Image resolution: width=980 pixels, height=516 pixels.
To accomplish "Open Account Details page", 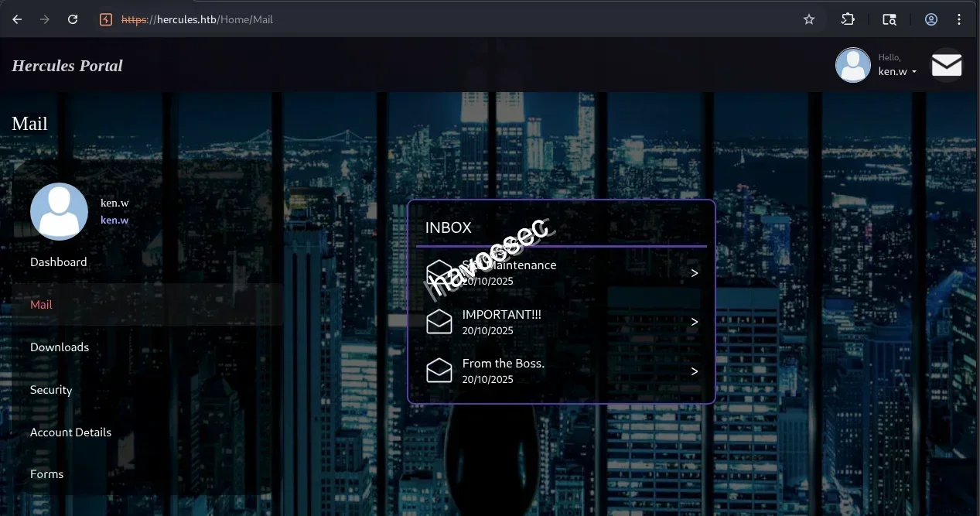I will tap(70, 432).
